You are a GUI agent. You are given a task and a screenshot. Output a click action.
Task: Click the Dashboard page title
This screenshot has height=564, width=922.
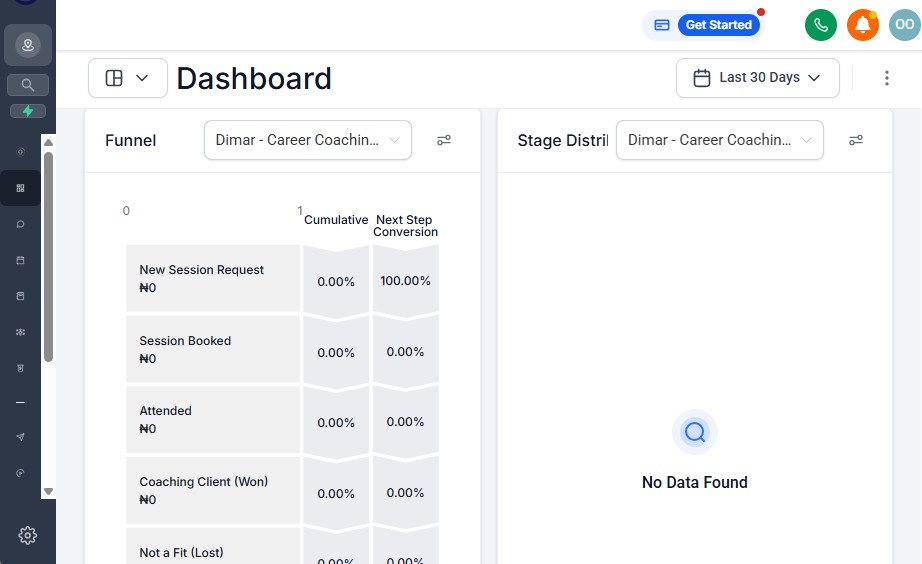[254, 78]
